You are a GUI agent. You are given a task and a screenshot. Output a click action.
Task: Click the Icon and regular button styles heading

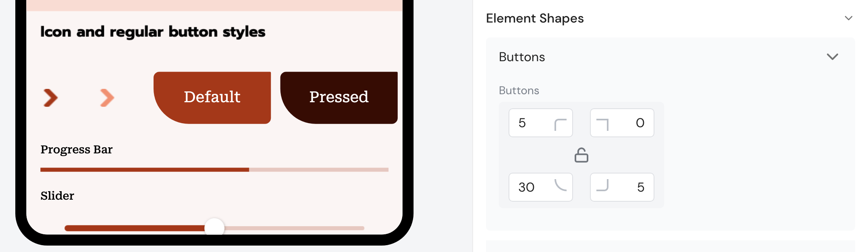coord(153,32)
